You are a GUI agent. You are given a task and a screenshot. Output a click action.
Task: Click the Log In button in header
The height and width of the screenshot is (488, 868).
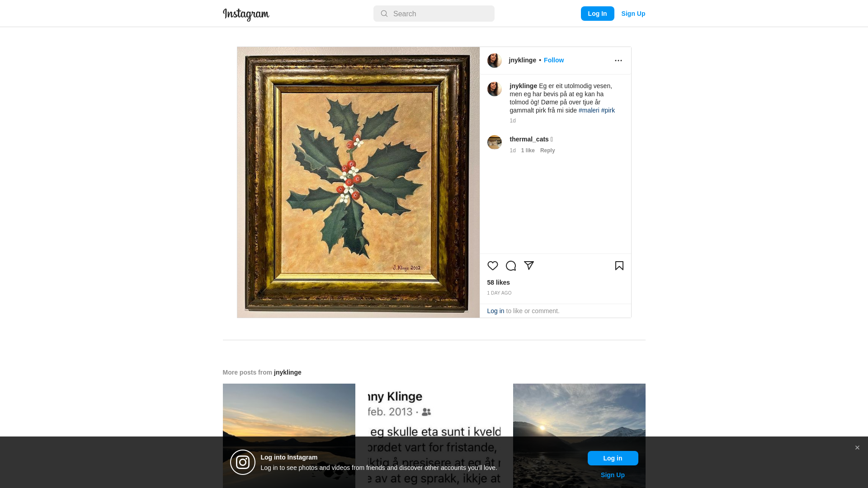[598, 14]
